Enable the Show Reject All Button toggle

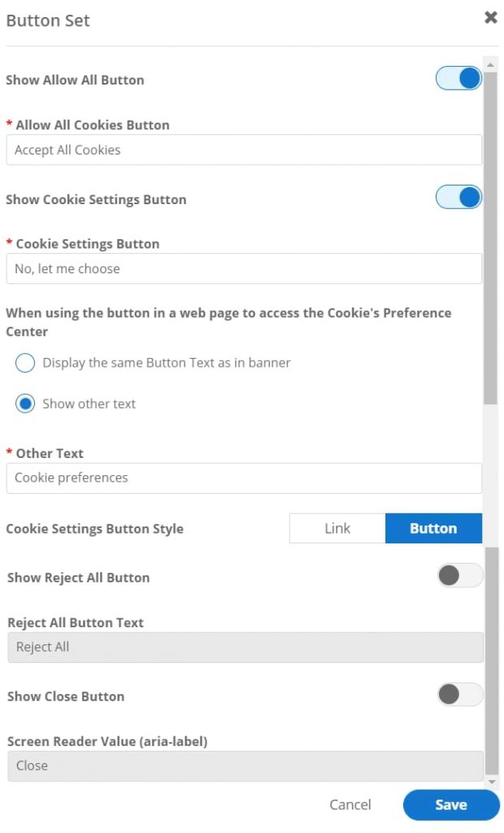point(459,576)
